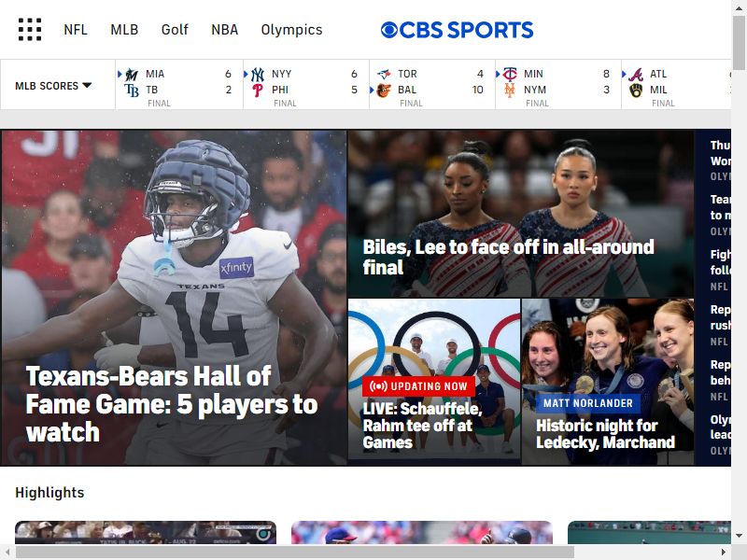The width and height of the screenshot is (747, 560).
Task: Open the Olympics menu item
Action: 291,30
